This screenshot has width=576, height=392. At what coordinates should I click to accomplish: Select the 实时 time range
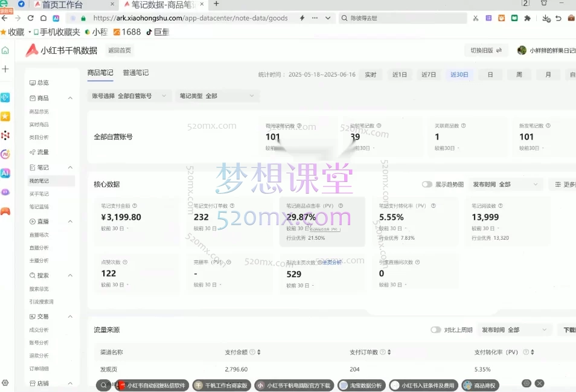tap(370, 74)
